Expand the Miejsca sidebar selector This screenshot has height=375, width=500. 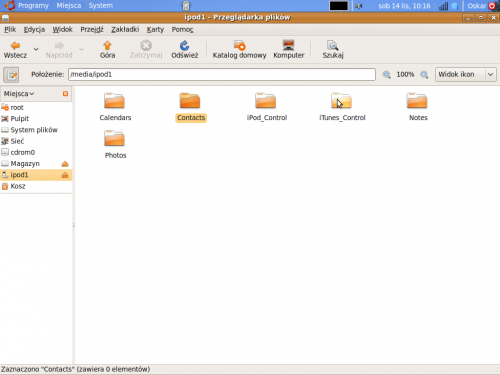(19, 94)
